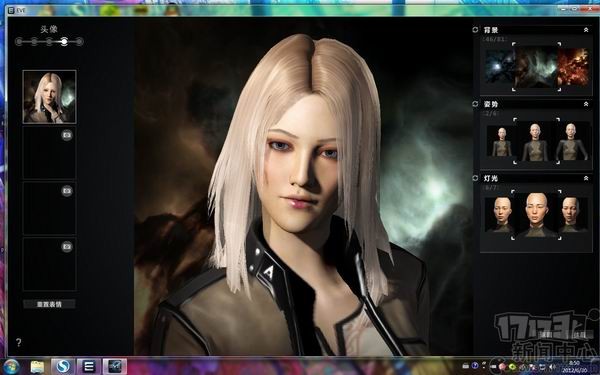Collapse the 姿势 pose panel
The width and height of the screenshot is (600, 375).
[x=586, y=104]
